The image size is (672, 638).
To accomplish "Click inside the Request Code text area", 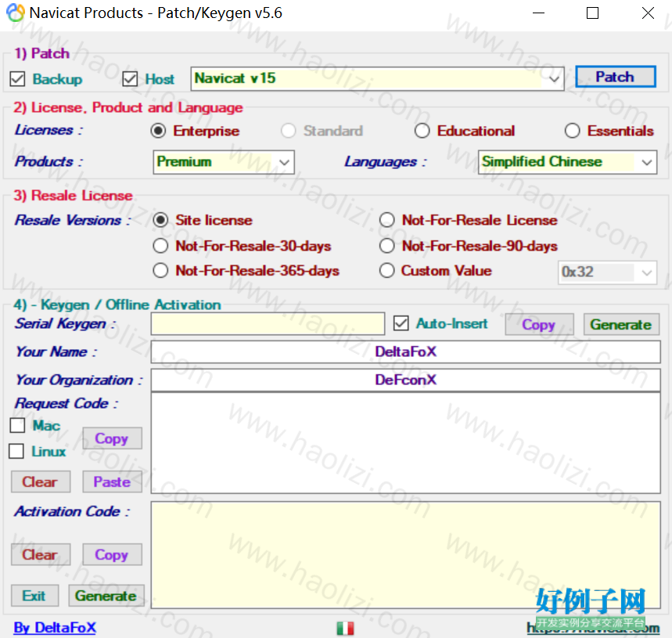I will [x=405, y=443].
